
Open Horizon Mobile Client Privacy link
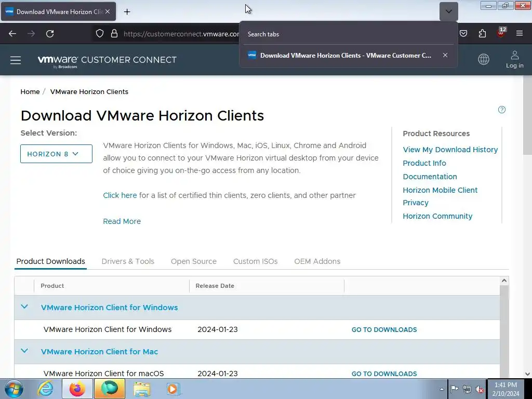coord(440,196)
